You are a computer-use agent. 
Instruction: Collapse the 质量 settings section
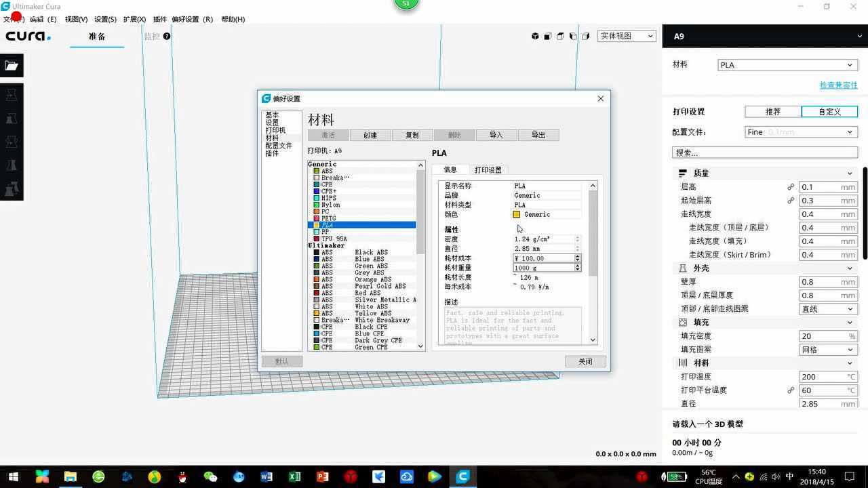point(849,174)
